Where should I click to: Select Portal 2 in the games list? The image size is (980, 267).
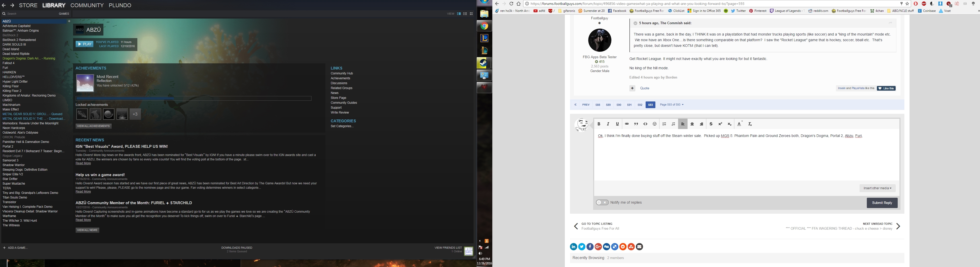click(8, 147)
